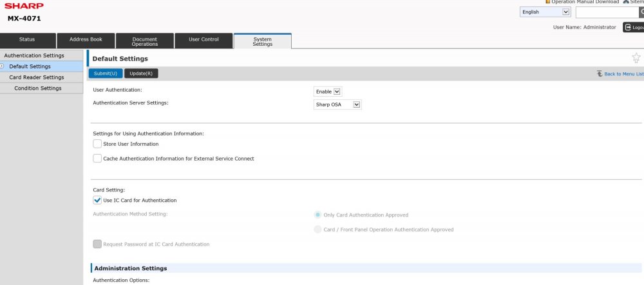644x285 pixels.
Task: Click the Operation Manual Download book icon
Action: coord(548,2)
